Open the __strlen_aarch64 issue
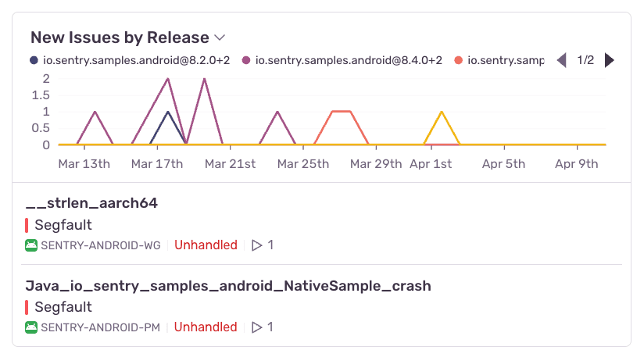The height and width of the screenshot is (361, 644). [91, 204]
